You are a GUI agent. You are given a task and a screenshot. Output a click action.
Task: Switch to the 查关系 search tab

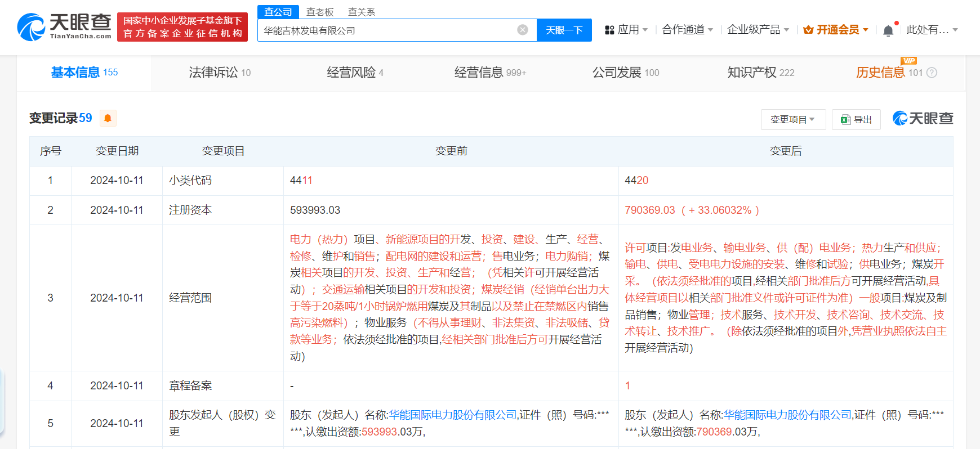coord(362,12)
